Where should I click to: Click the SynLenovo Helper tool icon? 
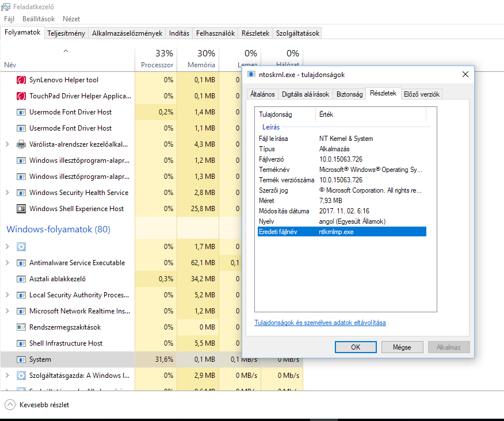[21, 80]
